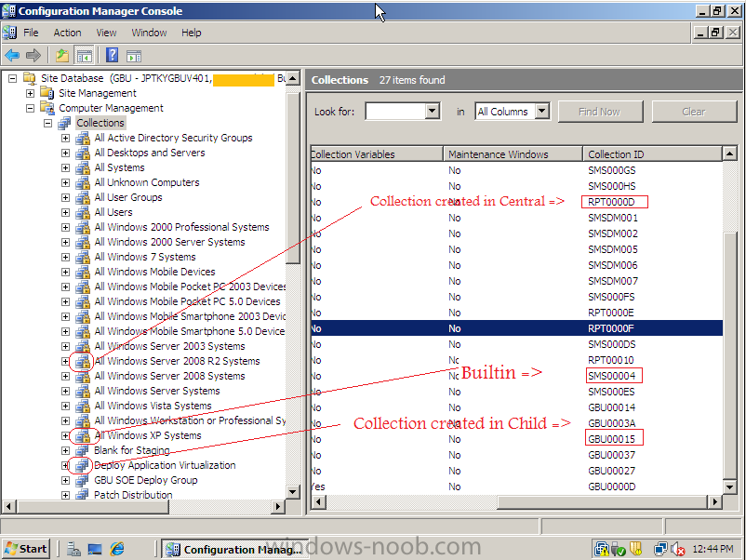Click Configuration Manager Console title bar icon
Image resolution: width=746 pixels, height=560 pixels.
coord(8,10)
